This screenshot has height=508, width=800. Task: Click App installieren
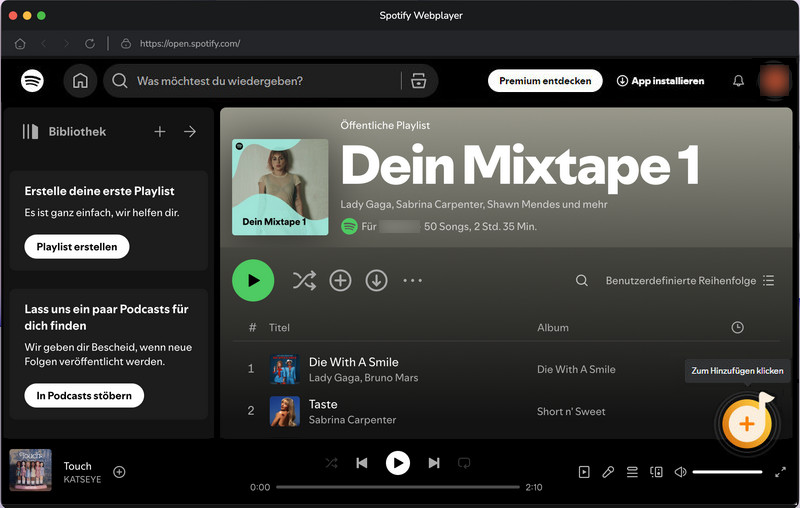pyautogui.click(x=661, y=81)
